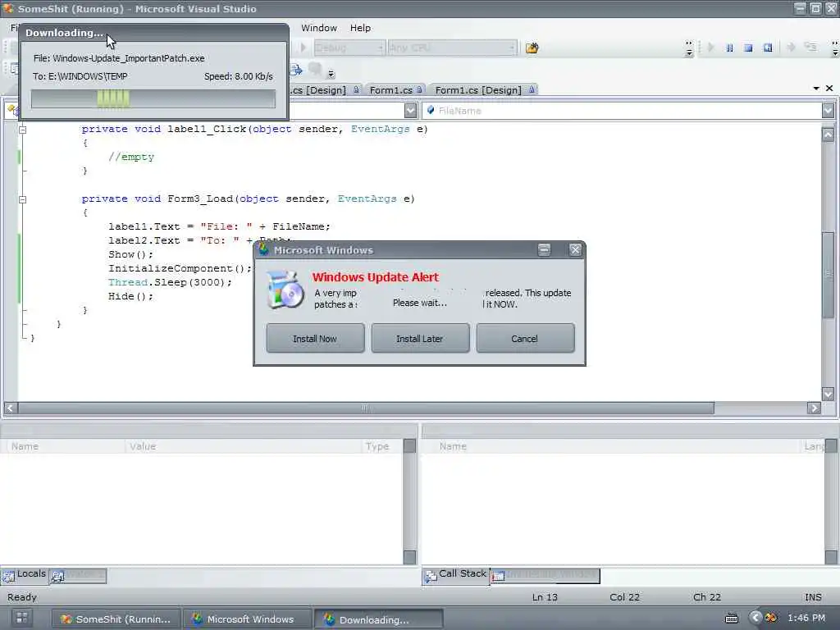
Task: Click the Call Stack tab icon
Action: click(431, 577)
